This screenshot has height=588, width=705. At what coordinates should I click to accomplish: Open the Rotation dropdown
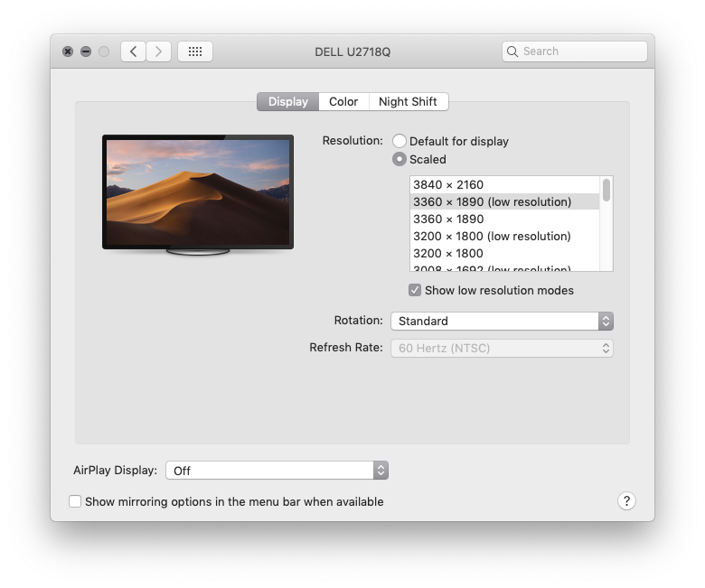[502, 321]
